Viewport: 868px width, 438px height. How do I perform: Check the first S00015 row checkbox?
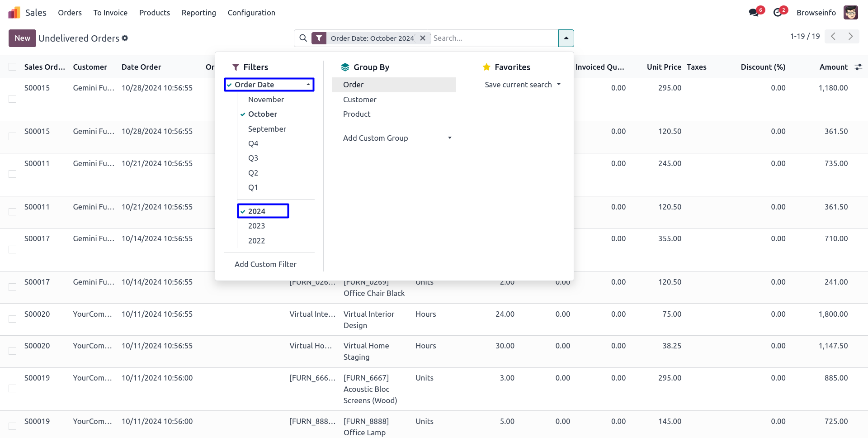pos(13,99)
